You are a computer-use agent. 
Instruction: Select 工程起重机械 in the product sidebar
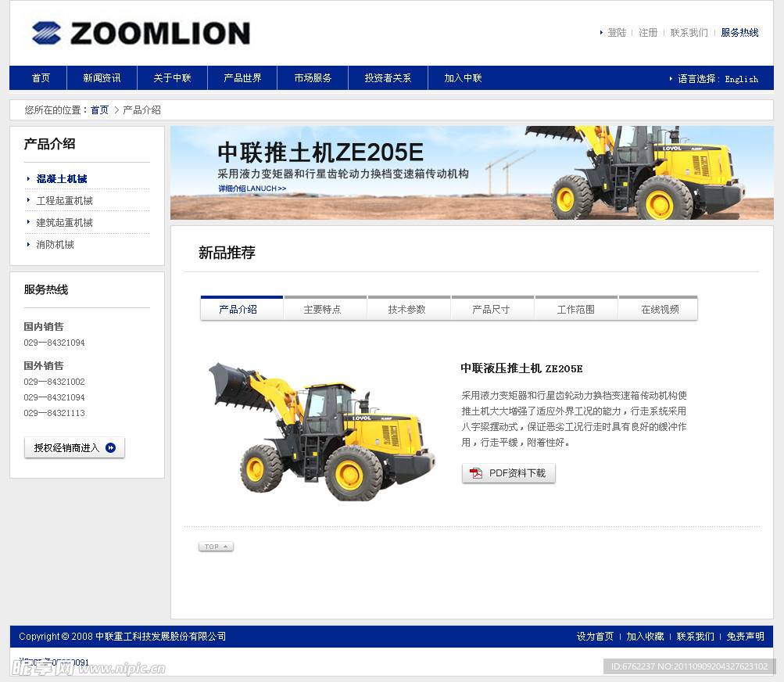(65, 201)
